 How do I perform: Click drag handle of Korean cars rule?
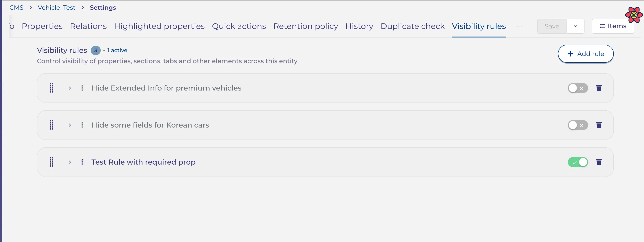pyautogui.click(x=52, y=125)
